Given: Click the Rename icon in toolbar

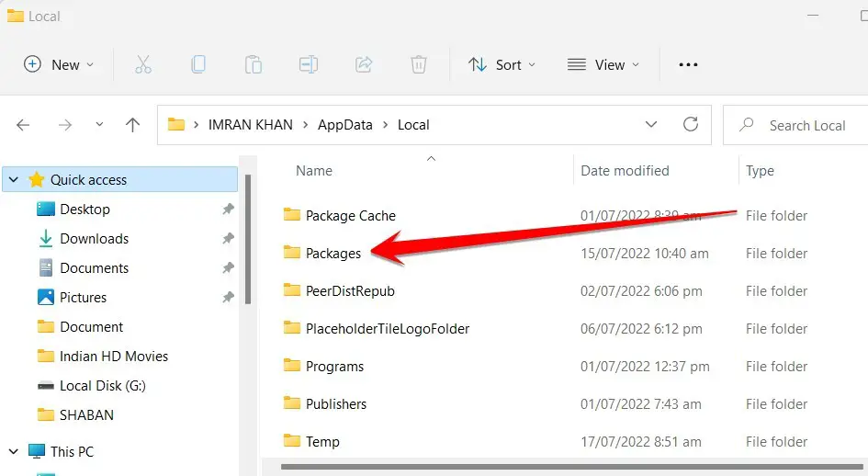Looking at the screenshot, I should pyautogui.click(x=309, y=65).
